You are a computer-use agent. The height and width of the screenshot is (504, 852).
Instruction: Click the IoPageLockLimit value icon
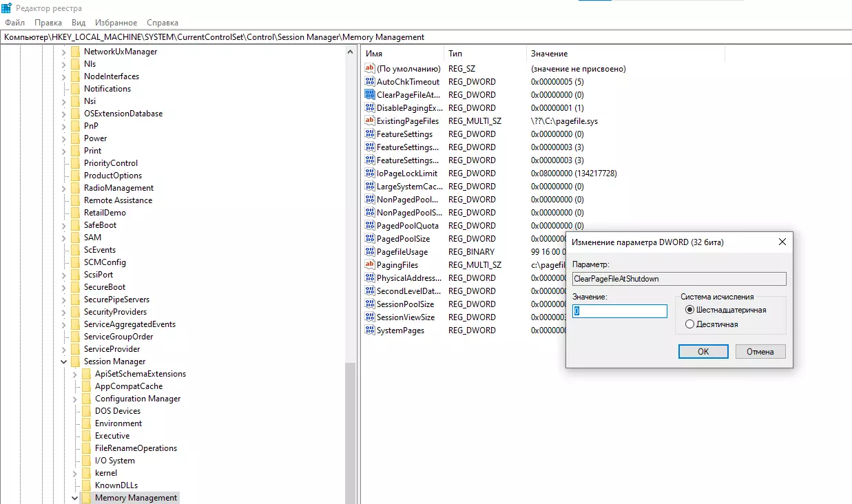[369, 174]
